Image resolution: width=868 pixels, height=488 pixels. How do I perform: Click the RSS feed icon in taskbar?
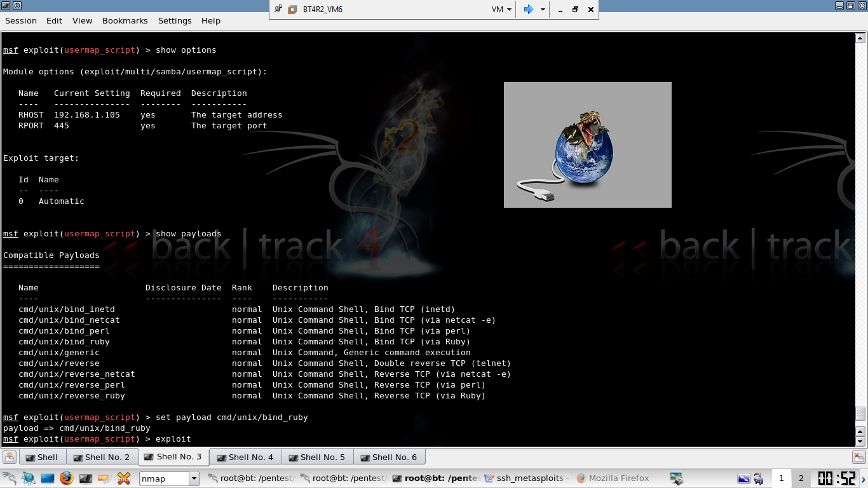[x=105, y=478]
